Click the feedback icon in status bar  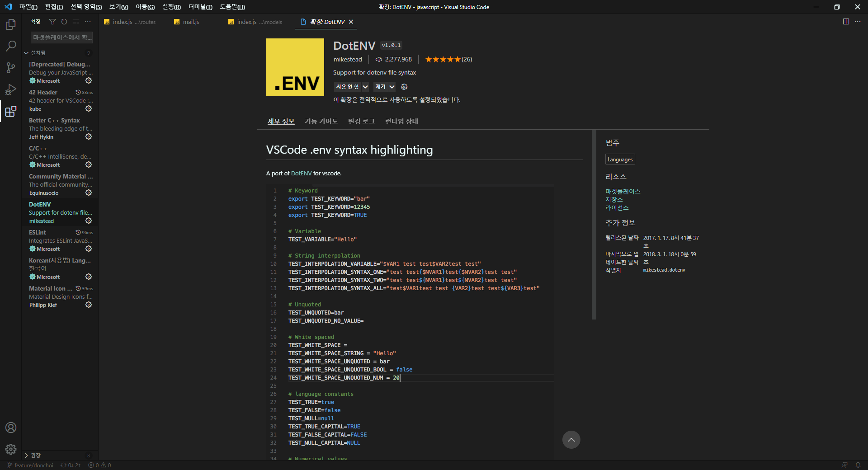pos(844,465)
